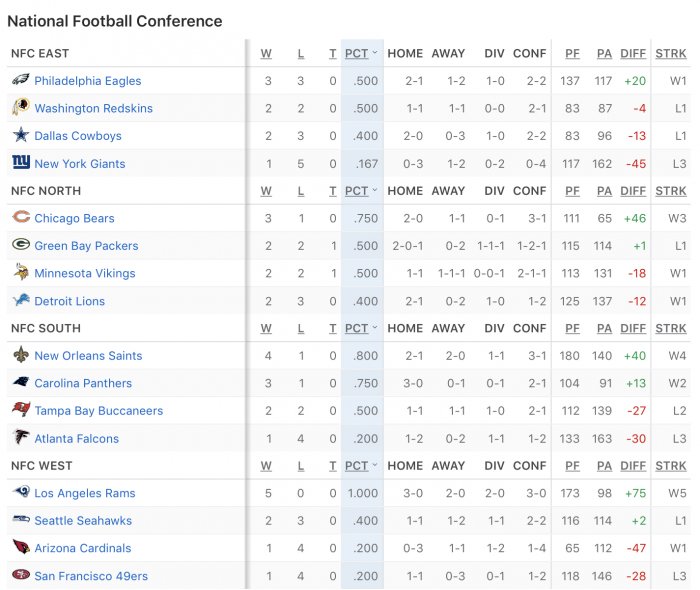Open Seattle Seahawks team link

pos(83,521)
